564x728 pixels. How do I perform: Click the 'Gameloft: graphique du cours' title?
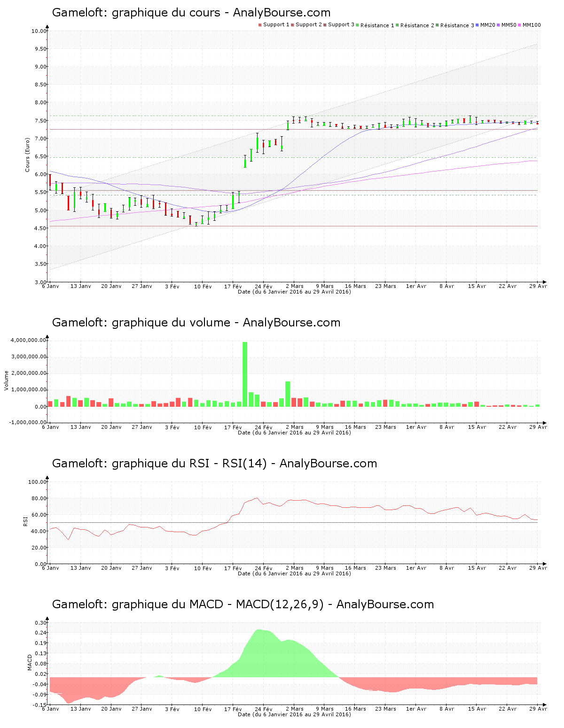136,13
